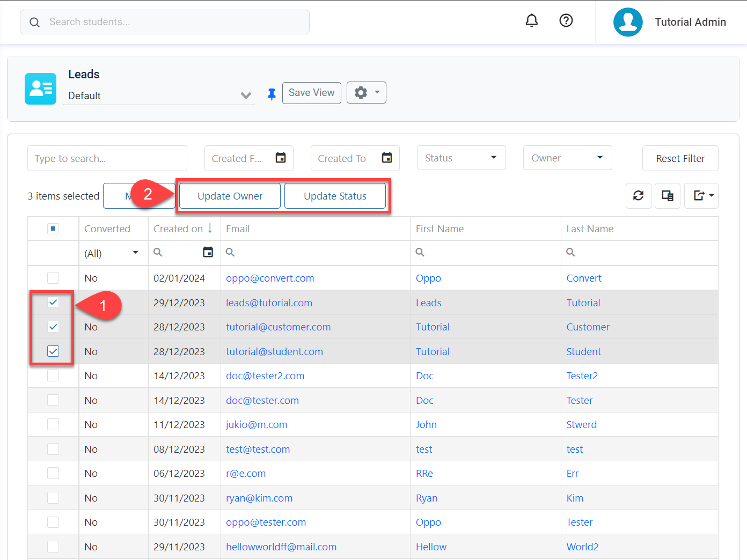Open the Created From calendar picker

coord(281,158)
